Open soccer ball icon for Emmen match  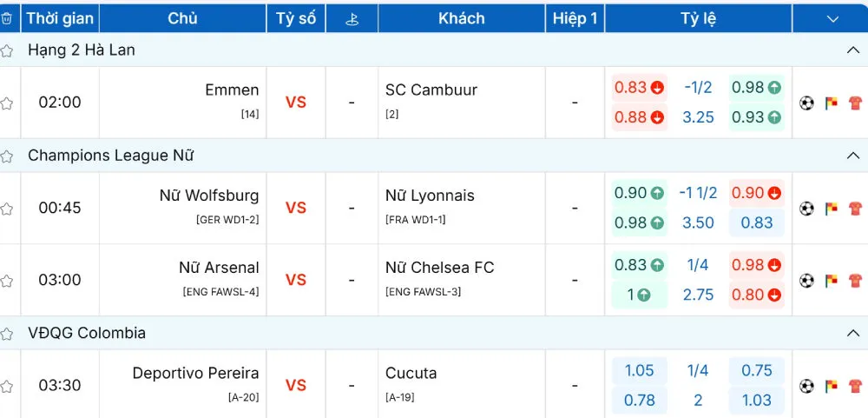(807, 103)
